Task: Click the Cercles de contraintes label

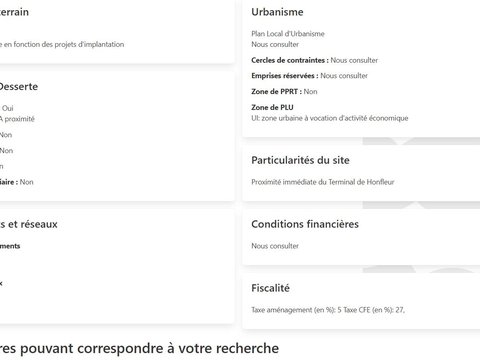Action: [290, 60]
